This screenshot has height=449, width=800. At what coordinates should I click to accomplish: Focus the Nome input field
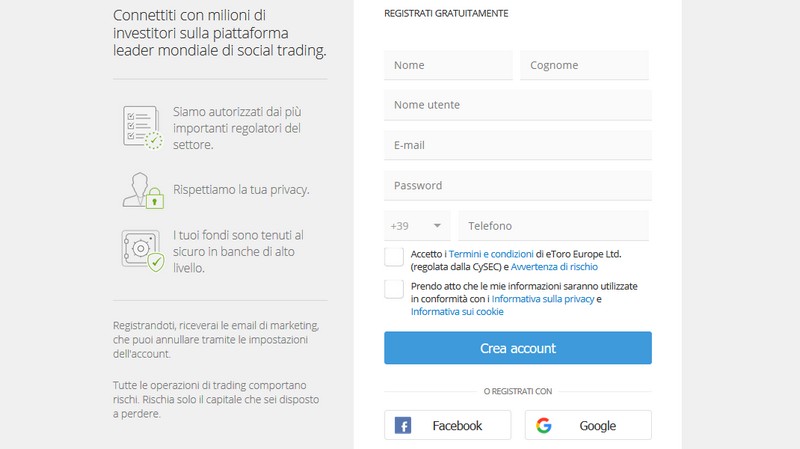click(x=448, y=65)
